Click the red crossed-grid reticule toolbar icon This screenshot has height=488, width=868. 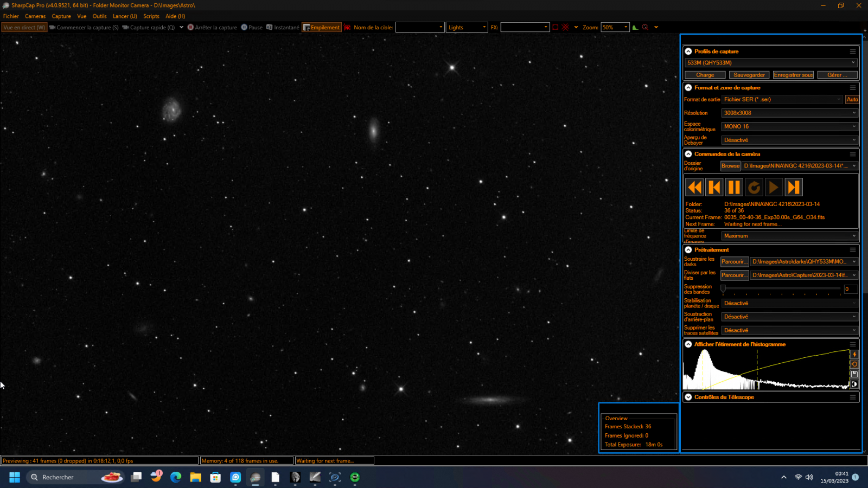click(565, 27)
